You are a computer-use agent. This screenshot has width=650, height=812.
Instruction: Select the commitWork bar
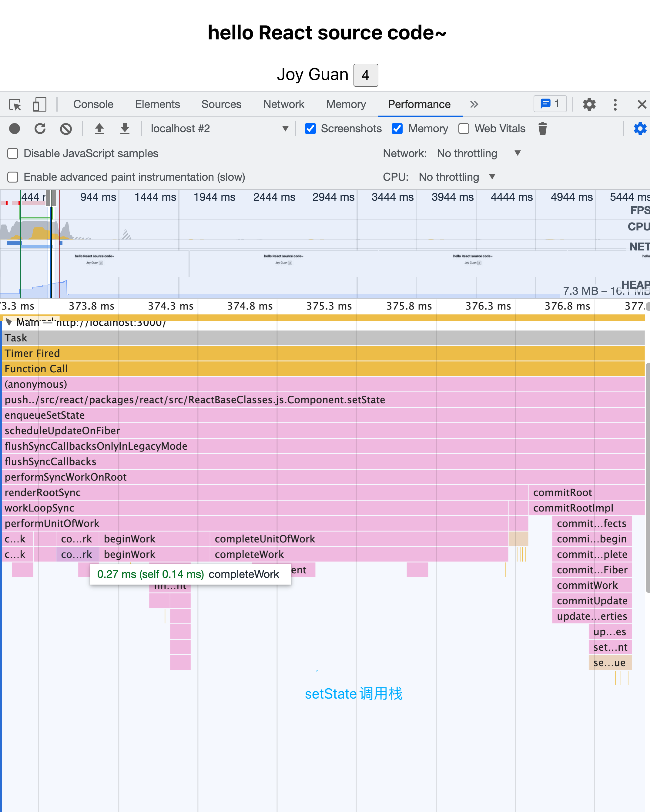[592, 585]
